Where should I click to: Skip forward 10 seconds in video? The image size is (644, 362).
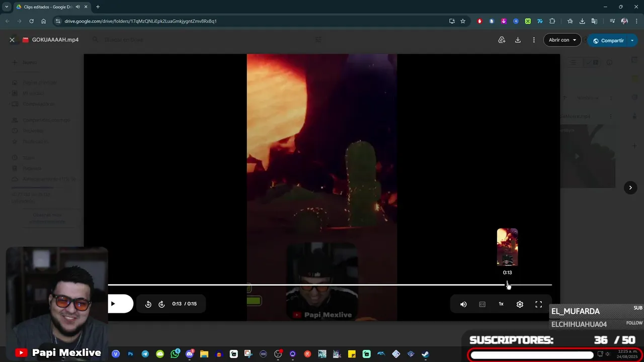162,304
